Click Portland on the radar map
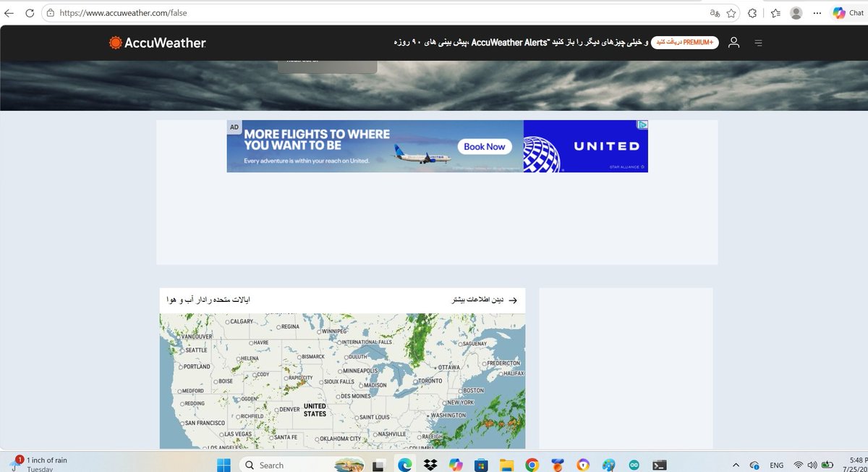868x472 pixels. click(193, 366)
